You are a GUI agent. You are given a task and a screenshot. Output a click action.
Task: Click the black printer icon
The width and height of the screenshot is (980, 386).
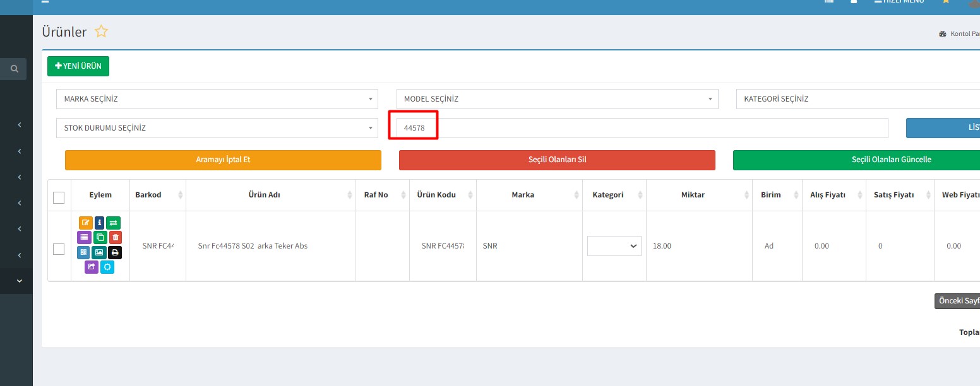click(115, 252)
